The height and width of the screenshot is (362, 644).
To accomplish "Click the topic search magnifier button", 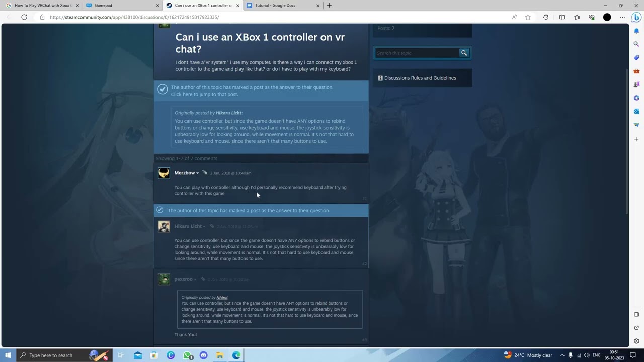I will [x=464, y=53].
